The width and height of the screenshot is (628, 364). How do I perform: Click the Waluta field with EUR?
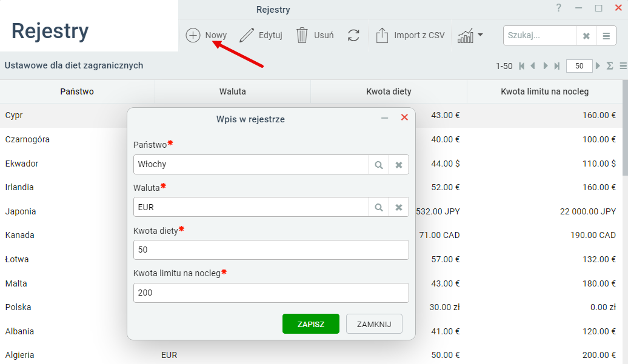click(x=251, y=207)
